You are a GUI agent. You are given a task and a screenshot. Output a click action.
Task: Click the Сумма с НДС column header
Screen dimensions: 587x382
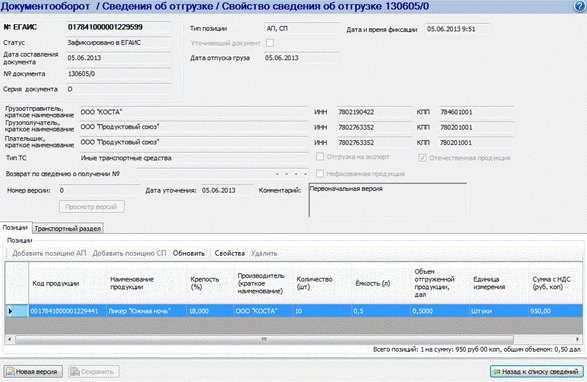556,284
